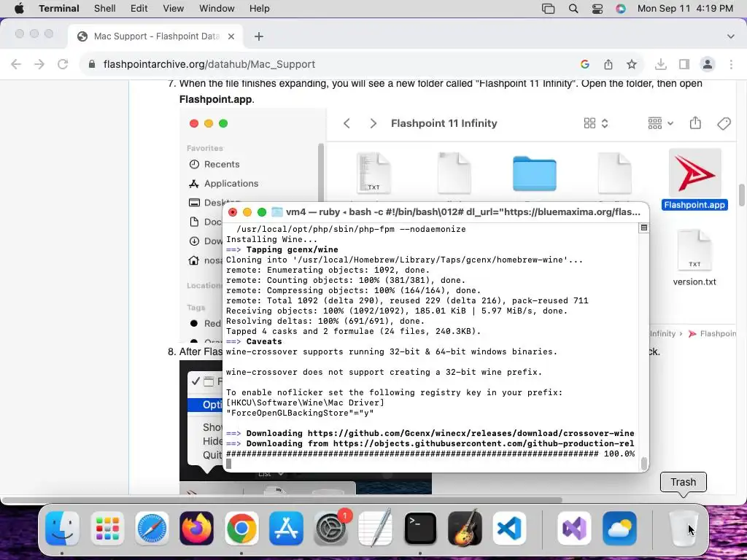Go back in Chrome
The height and width of the screenshot is (560, 747).
[16, 64]
